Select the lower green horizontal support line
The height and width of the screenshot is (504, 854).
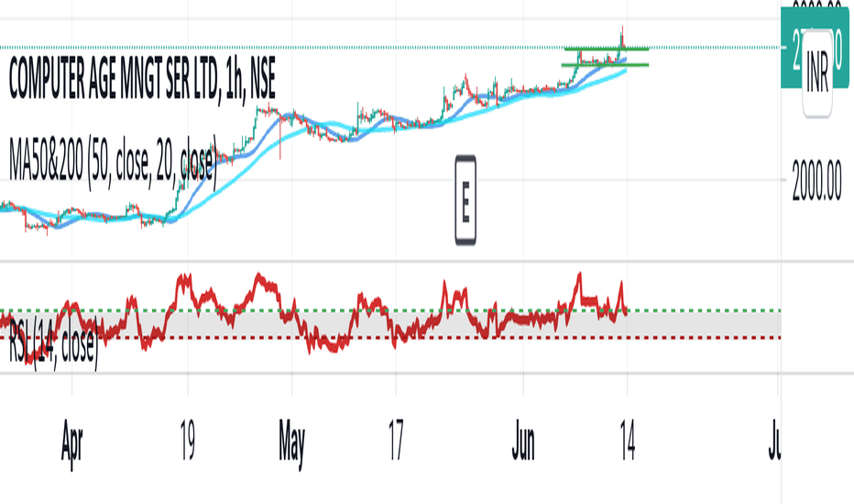click(605, 65)
